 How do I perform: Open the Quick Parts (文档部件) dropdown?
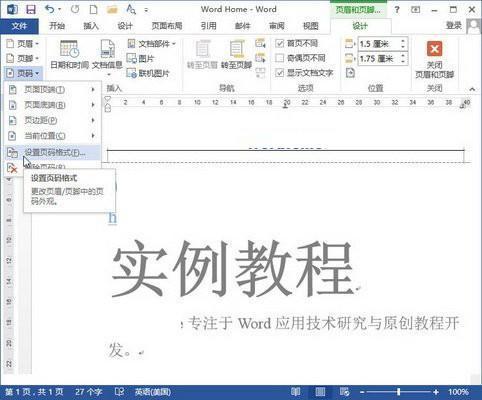[151, 44]
